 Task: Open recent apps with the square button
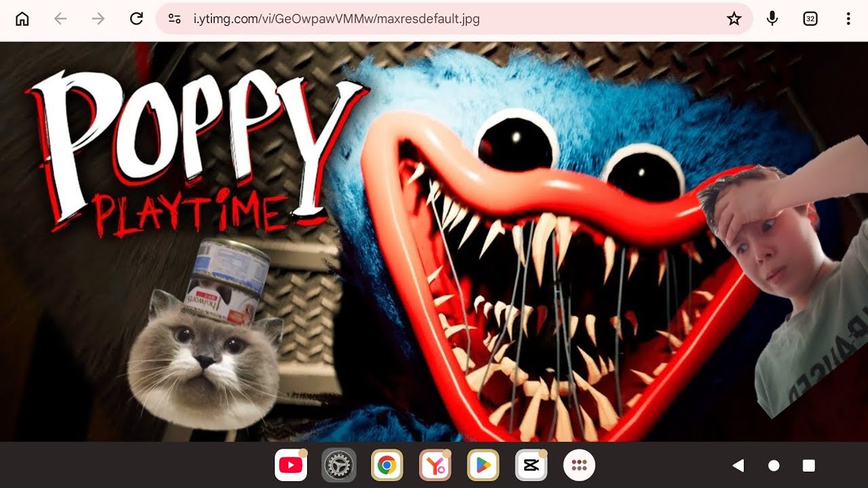[x=808, y=466]
